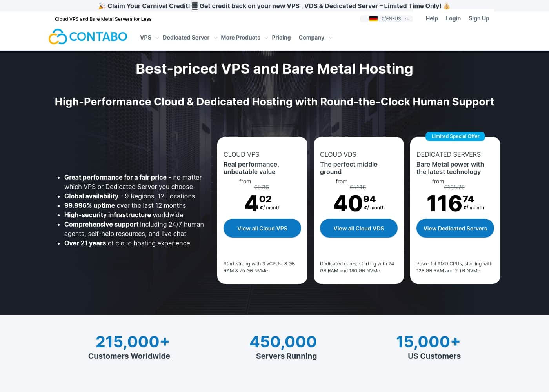Click 'Start strong with 3 vCPUs' description

[259, 267]
